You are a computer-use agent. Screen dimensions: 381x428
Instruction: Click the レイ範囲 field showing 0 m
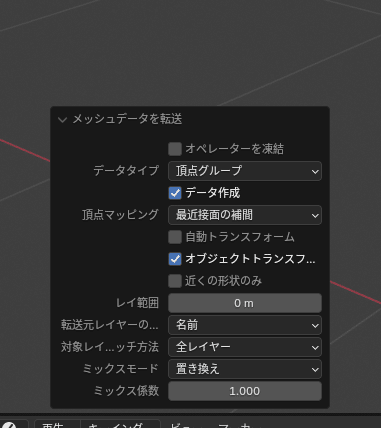pyautogui.click(x=245, y=303)
